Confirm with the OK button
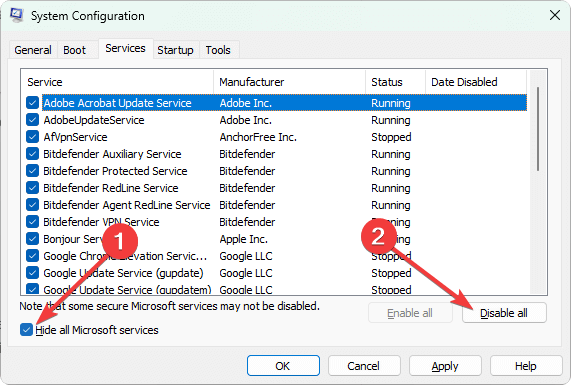 point(283,366)
